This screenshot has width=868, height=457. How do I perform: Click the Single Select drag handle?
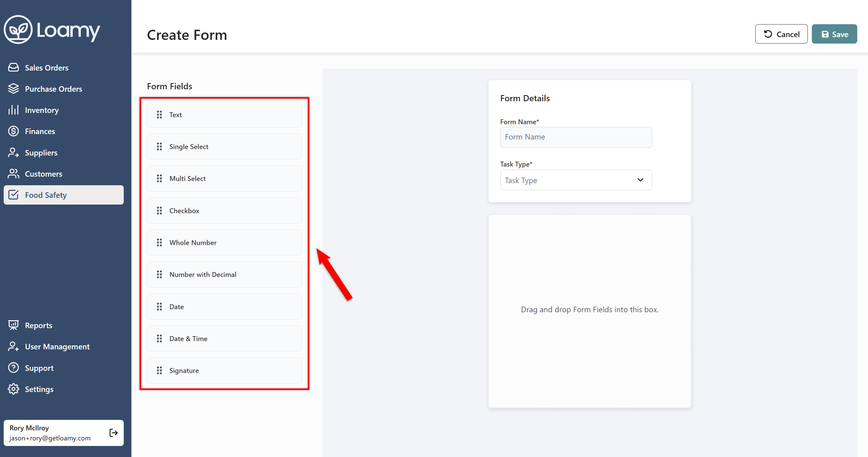159,147
